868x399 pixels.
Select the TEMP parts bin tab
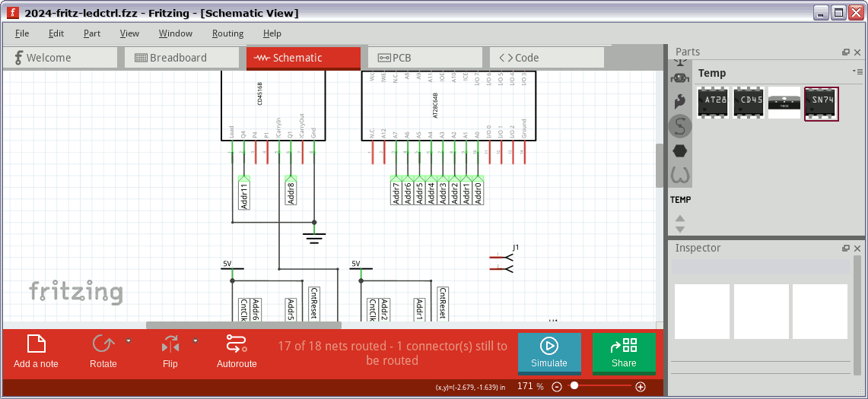pyautogui.click(x=680, y=200)
